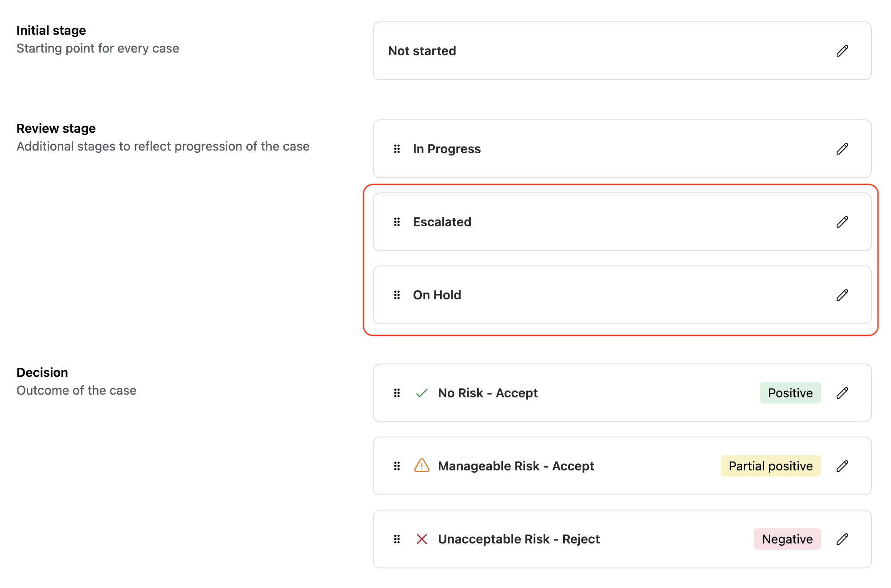Edit the No Risk - Accept decision
This screenshot has height=588, width=891.
click(842, 393)
